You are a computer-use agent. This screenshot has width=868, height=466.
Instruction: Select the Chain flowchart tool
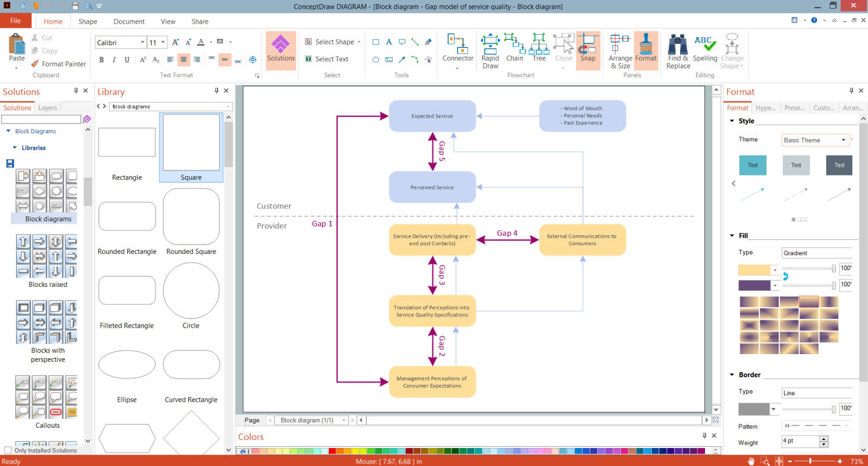[514, 49]
